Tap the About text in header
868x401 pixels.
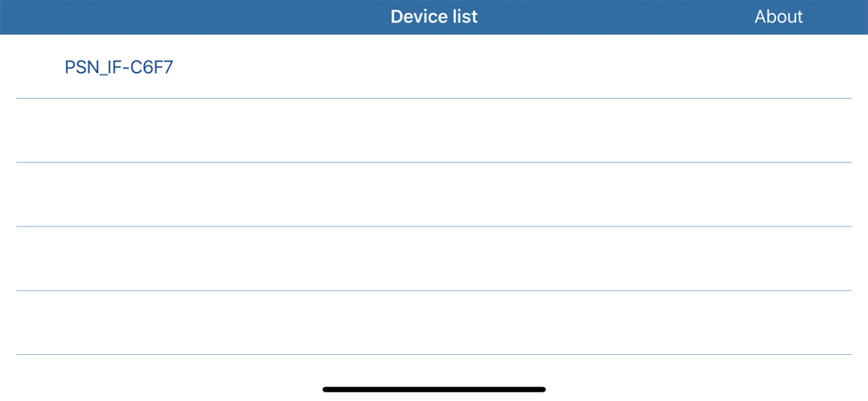click(779, 16)
